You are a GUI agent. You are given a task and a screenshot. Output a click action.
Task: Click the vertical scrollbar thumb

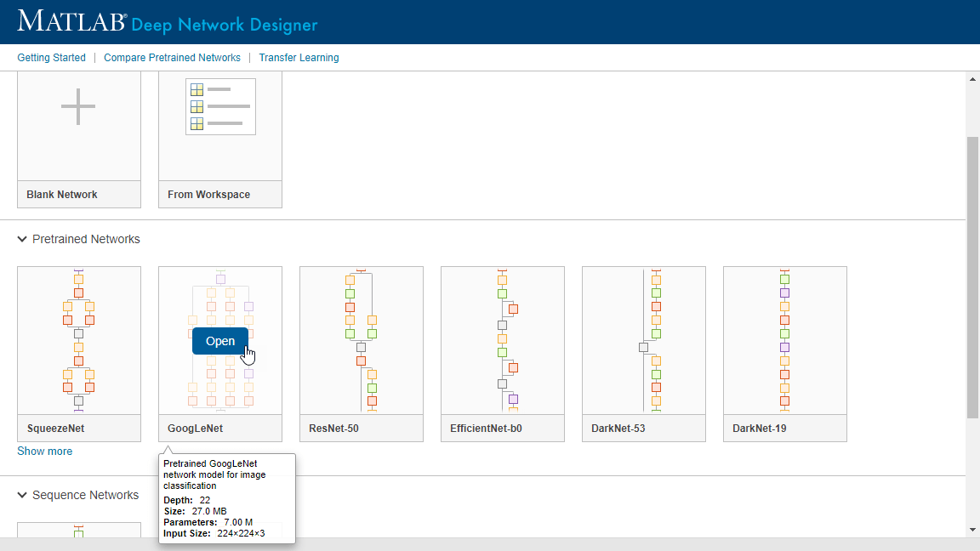pos(972,276)
